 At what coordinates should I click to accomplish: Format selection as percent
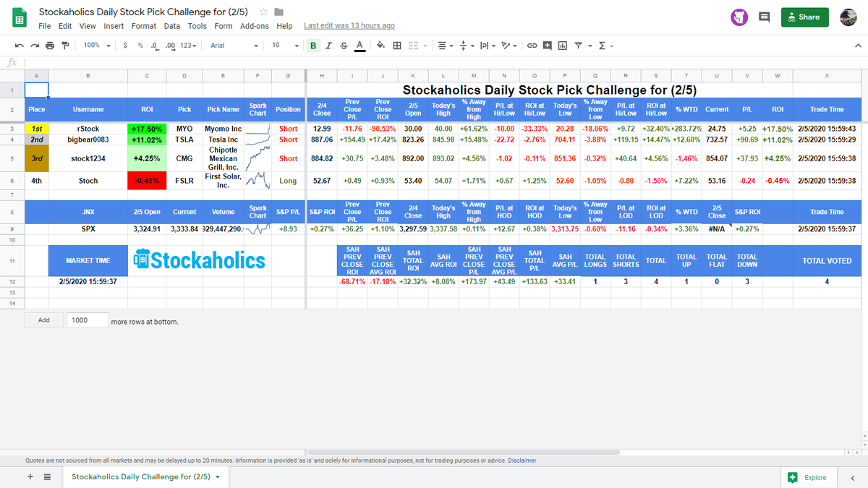pos(140,46)
